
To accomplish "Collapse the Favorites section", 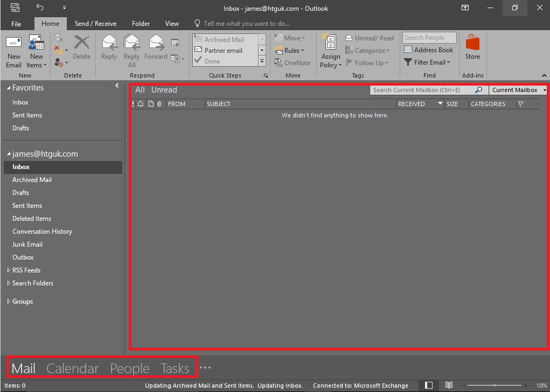I will (x=9, y=88).
